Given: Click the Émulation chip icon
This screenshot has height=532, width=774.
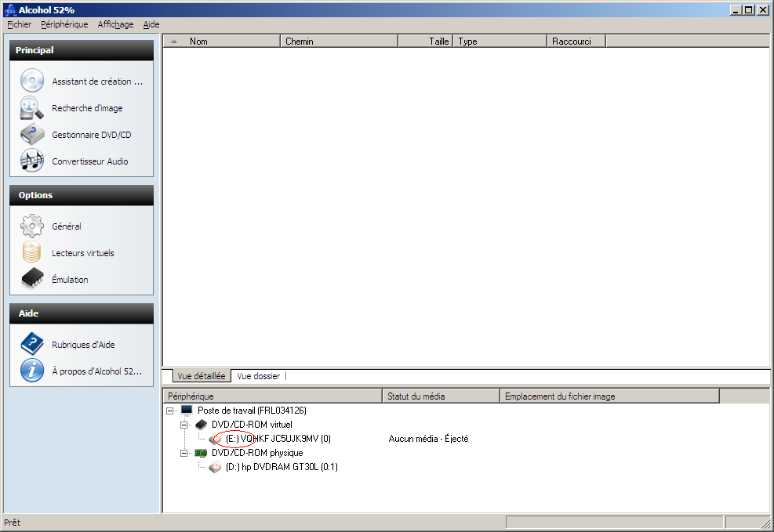Looking at the screenshot, I should tap(32, 279).
